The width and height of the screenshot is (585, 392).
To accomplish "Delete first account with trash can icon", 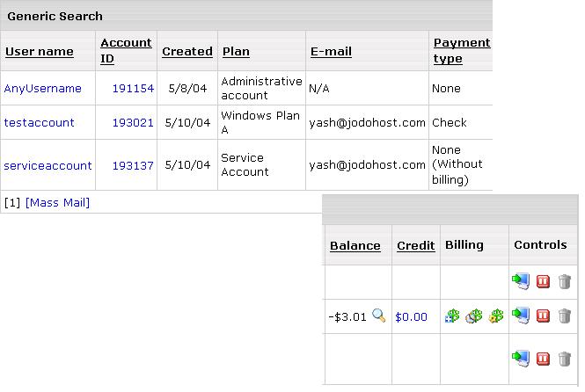I will coord(565,281).
